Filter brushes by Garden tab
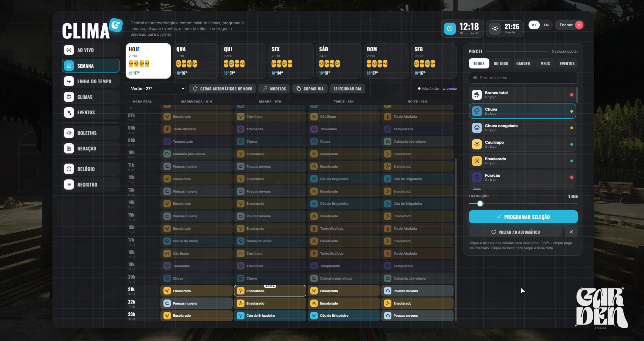Image resolution: width=644 pixels, height=341 pixels. tap(523, 63)
